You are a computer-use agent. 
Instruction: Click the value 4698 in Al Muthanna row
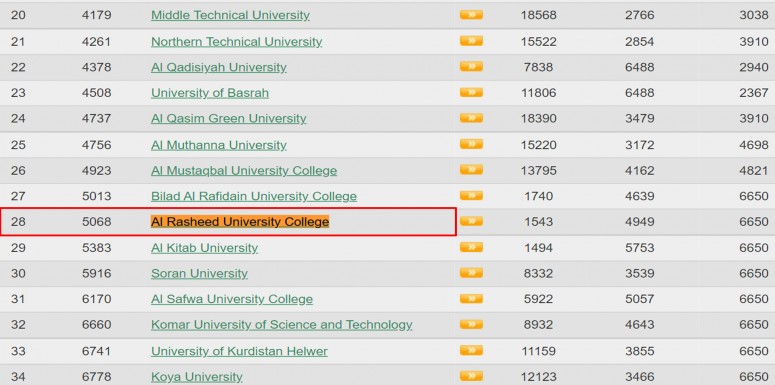point(754,145)
